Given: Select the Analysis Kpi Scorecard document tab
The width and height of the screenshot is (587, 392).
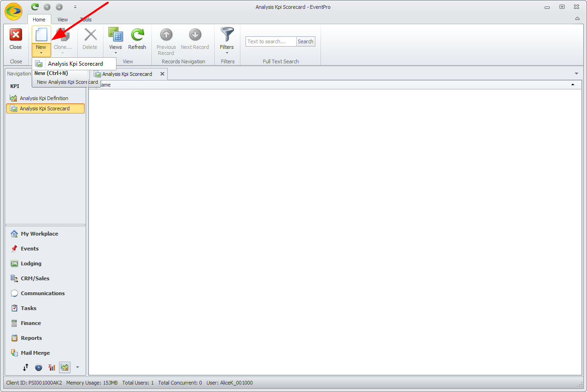Looking at the screenshot, I should 127,74.
